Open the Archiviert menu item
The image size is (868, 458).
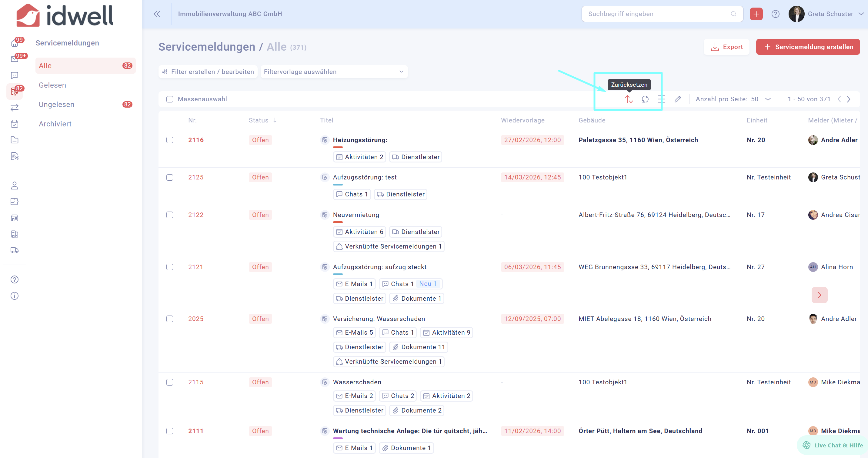point(55,124)
